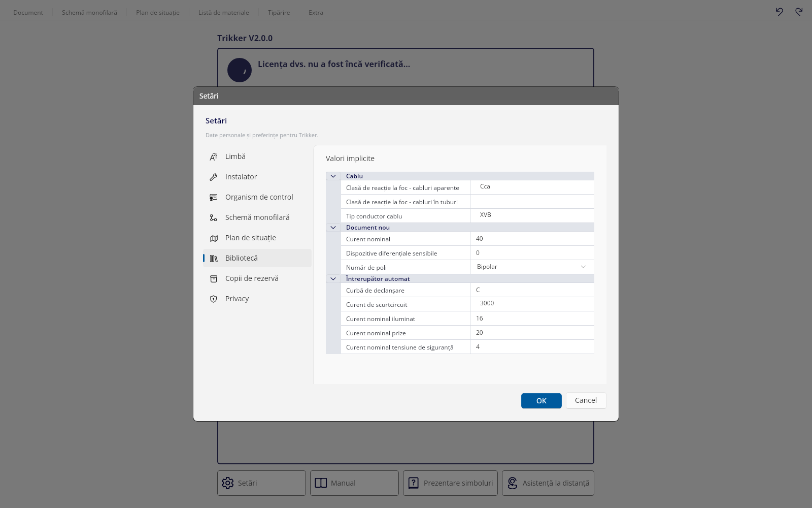Click the Întrerupător automat header label
812x508 pixels.
pyautogui.click(x=378, y=279)
